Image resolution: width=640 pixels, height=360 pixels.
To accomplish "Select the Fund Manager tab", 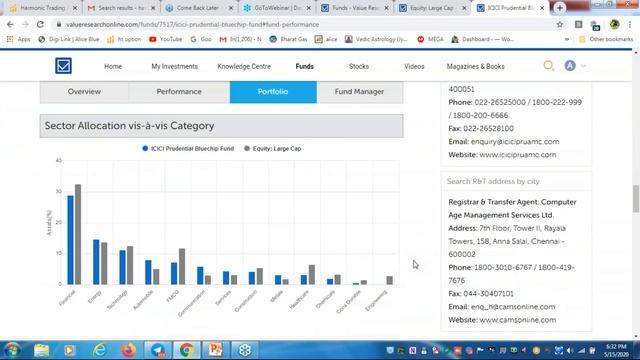I will [x=360, y=92].
